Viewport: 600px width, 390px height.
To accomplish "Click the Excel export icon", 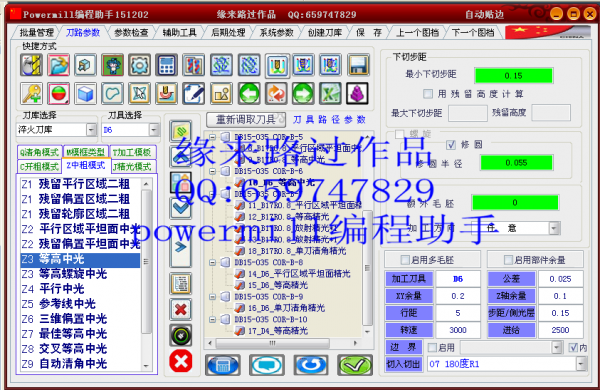I will (x=330, y=93).
